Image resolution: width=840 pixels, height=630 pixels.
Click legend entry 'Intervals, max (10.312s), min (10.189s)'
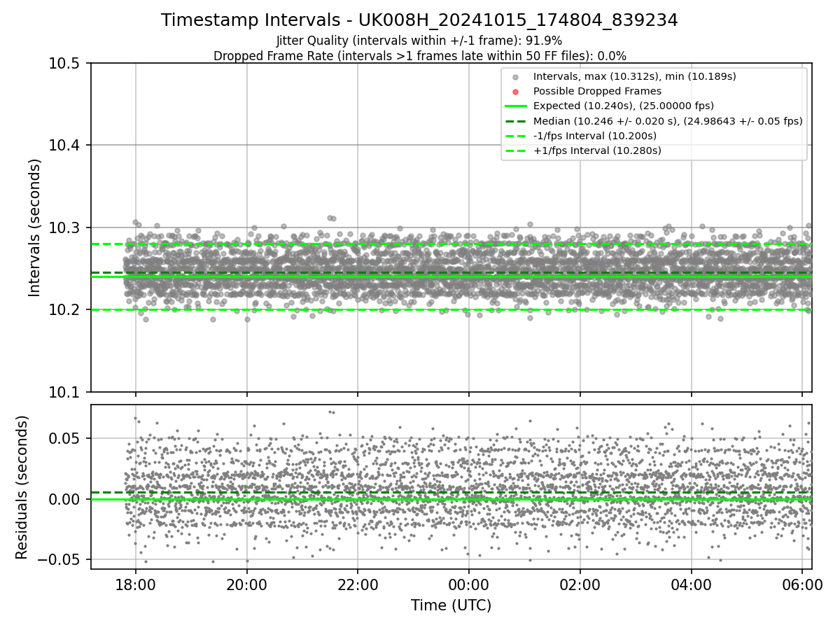634,76
